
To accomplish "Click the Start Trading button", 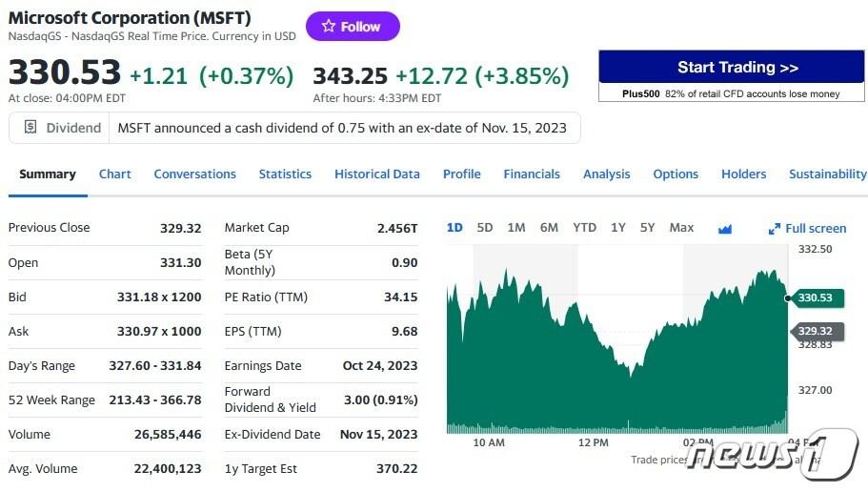I will [731, 68].
